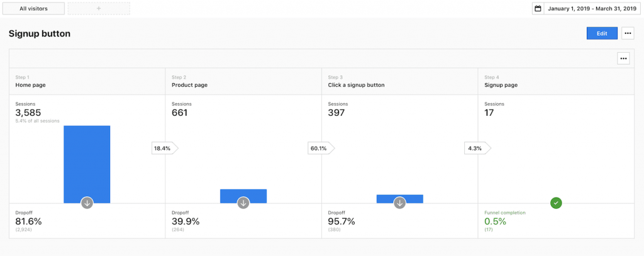Image resolution: width=644 pixels, height=256 pixels.
Task: Click the Home page sessions blue bar
Action: [x=87, y=164]
